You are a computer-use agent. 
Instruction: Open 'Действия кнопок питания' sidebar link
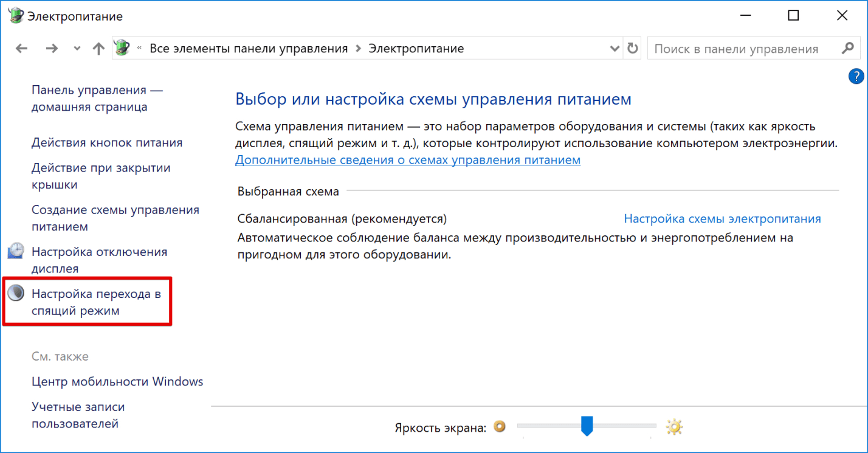pyautogui.click(x=107, y=143)
